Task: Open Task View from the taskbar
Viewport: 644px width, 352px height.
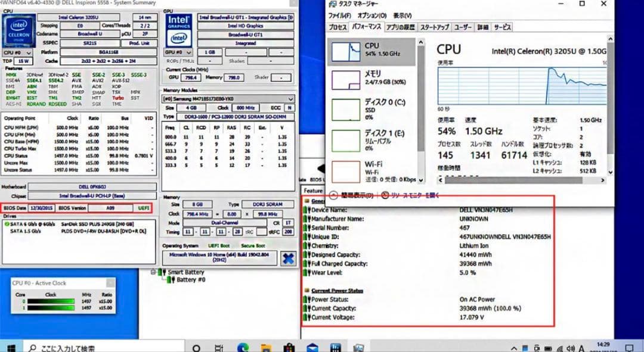Action: [219, 348]
